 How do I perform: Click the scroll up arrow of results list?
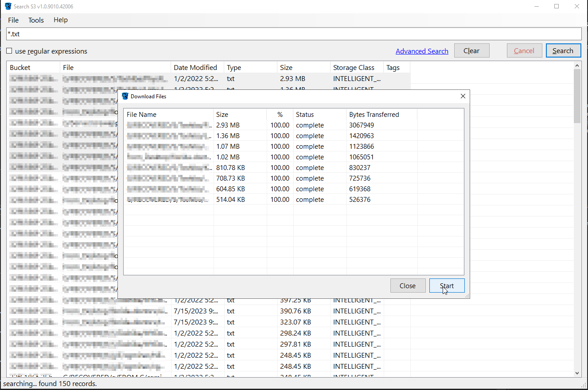coord(577,66)
